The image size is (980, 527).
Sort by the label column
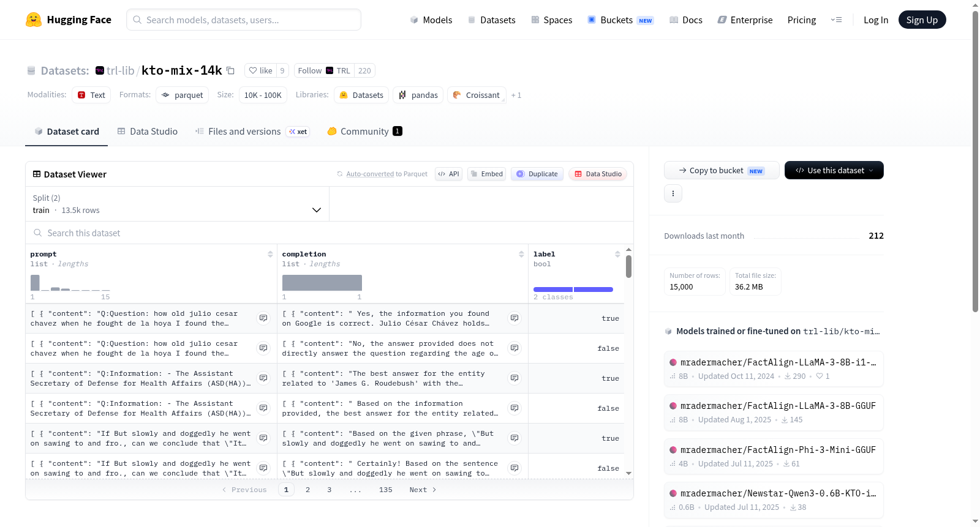(x=617, y=254)
